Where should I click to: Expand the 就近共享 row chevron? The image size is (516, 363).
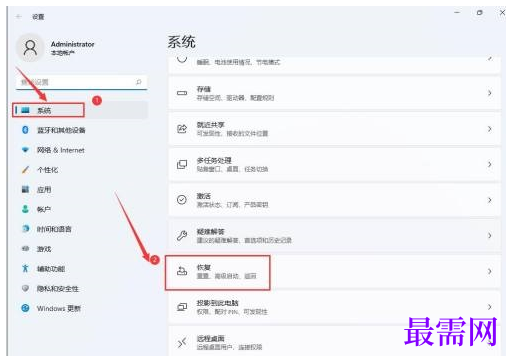pyautogui.click(x=489, y=129)
